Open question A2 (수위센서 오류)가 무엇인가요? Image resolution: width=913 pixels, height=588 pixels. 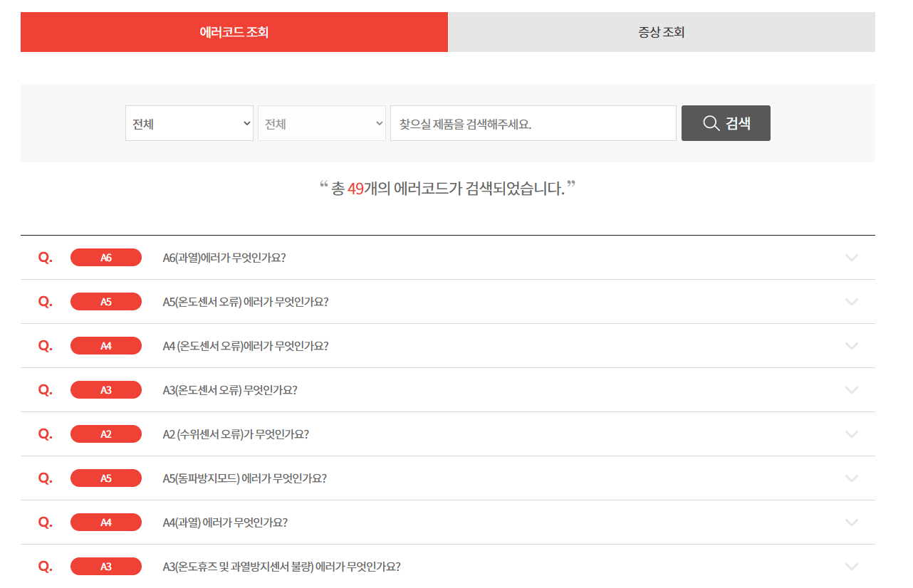[x=236, y=434]
